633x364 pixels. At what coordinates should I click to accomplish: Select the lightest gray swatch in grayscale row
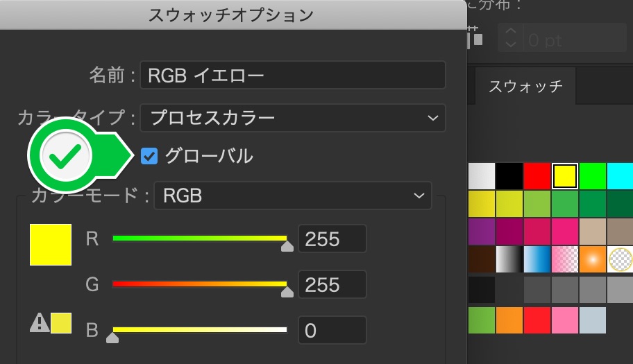pyautogui.click(x=620, y=289)
